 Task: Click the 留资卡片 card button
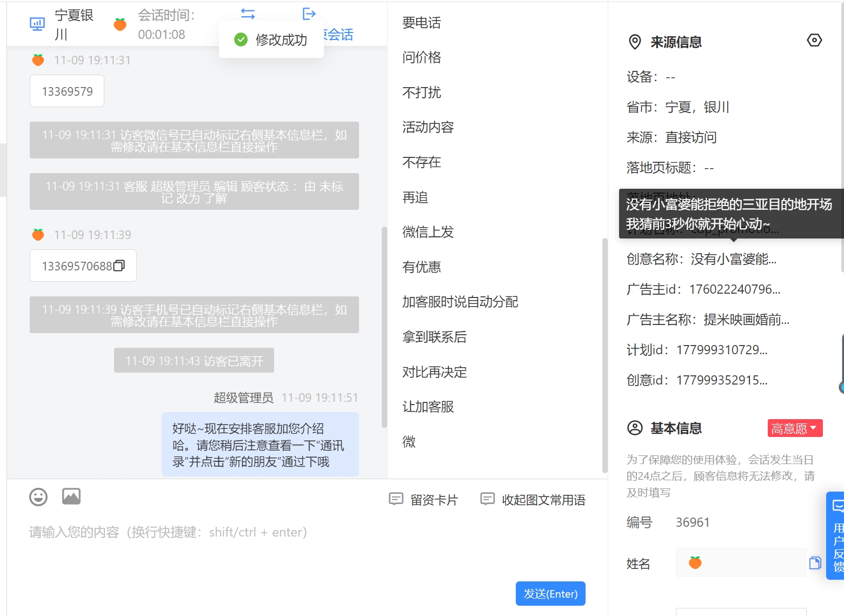423,500
